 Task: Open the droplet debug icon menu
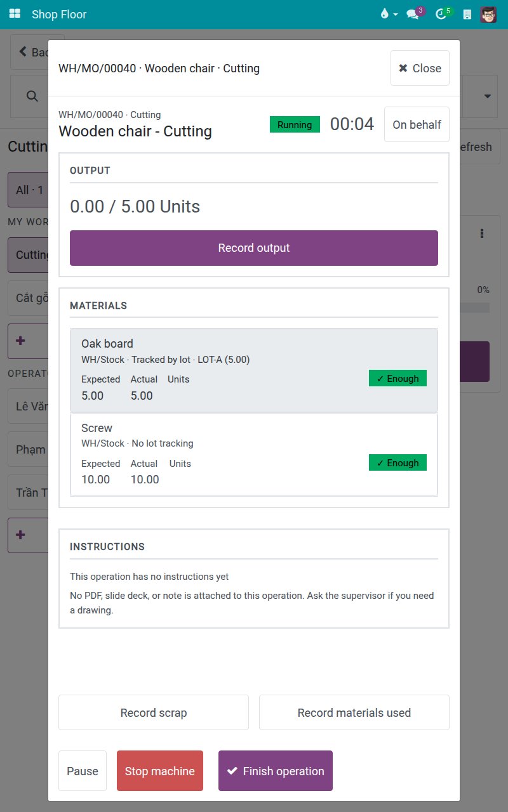(384, 14)
